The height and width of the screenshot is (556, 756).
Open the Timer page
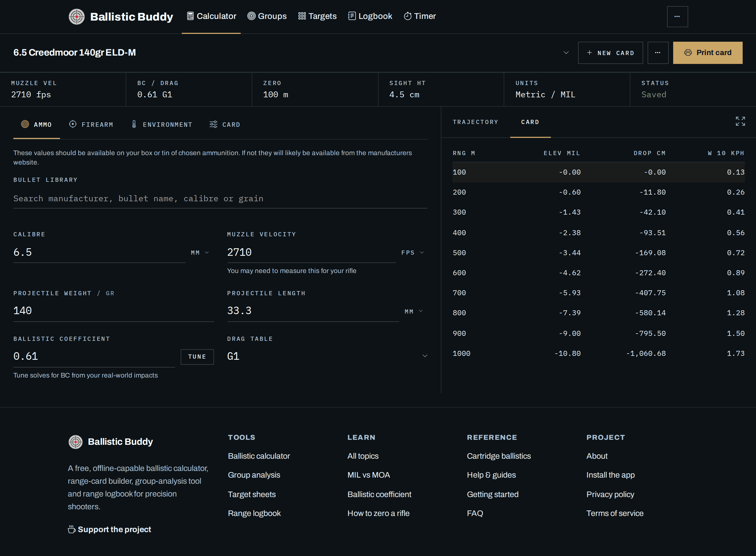[420, 16]
